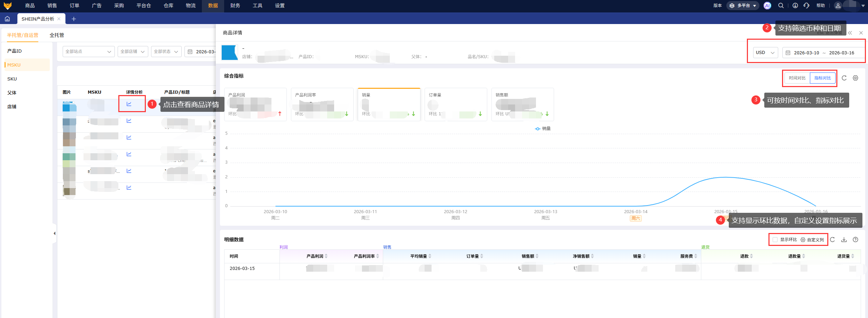Download the 明细数据 table via the download icon

(x=844, y=240)
